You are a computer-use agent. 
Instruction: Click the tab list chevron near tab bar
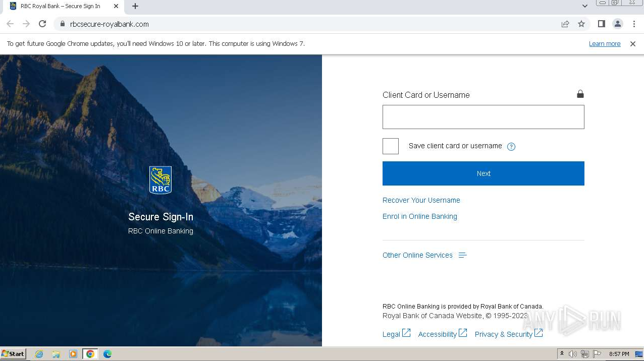tap(584, 6)
